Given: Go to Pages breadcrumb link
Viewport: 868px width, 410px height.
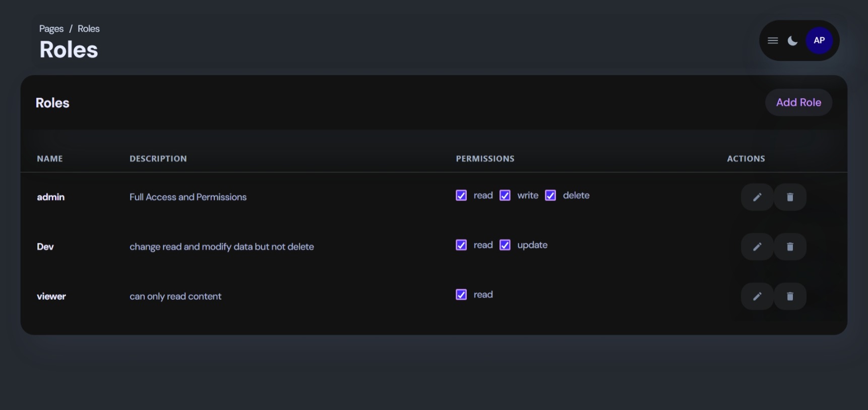Looking at the screenshot, I should click(x=51, y=29).
